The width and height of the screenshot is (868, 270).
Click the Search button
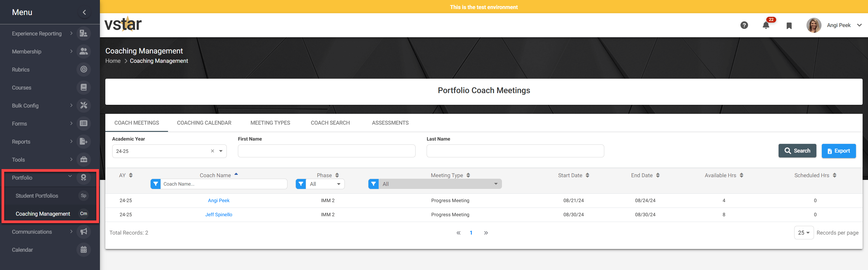pos(797,151)
